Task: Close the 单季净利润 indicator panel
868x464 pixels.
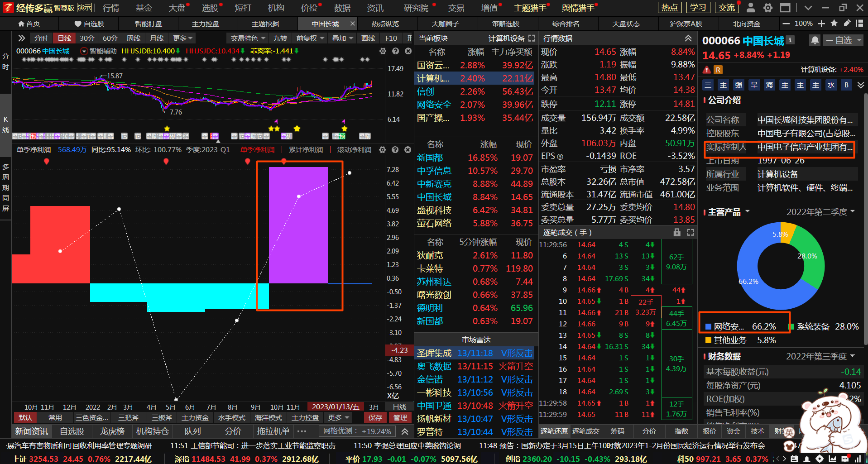Action: pos(408,150)
